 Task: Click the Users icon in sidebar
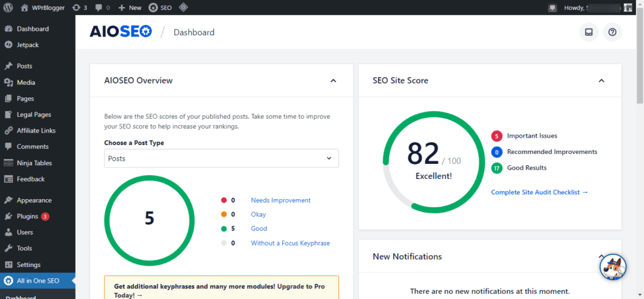[x=8, y=232]
